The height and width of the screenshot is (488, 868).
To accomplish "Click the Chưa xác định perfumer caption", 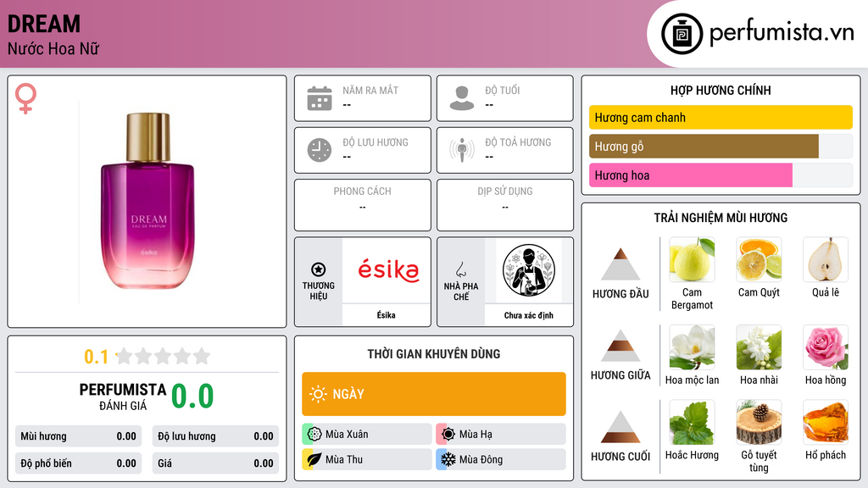I will point(529,315).
